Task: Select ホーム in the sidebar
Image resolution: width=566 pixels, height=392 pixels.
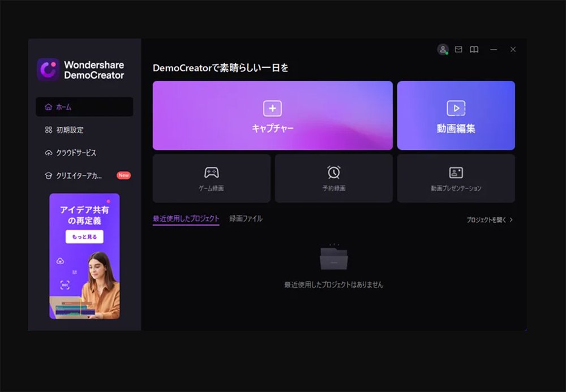Action: pyautogui.click(x=84, y=107)
